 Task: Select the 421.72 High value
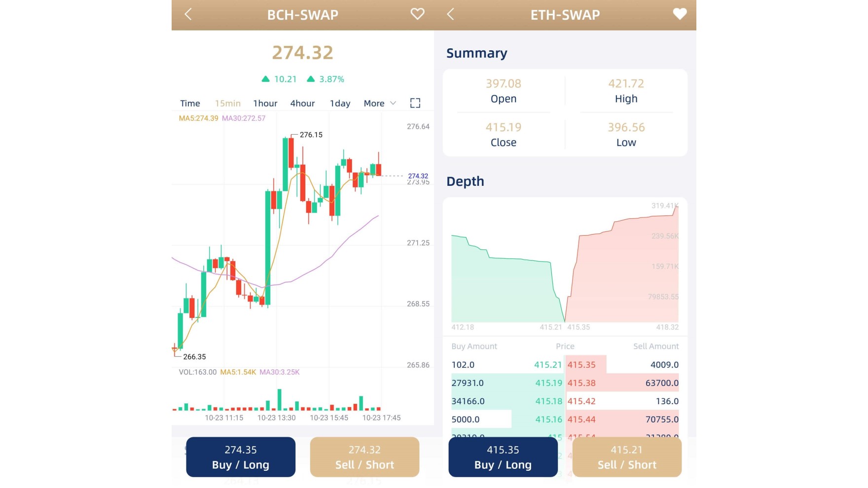[x=626, y=84]
